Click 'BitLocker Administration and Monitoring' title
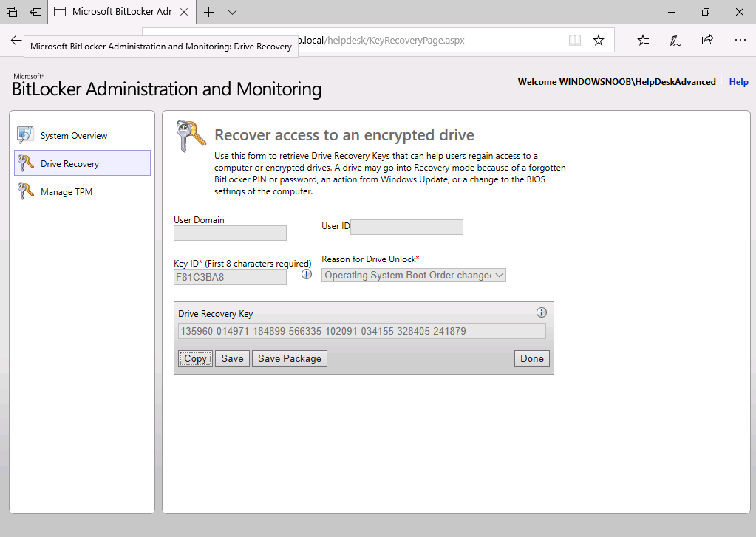This screenshot has height=537, width=756. tap(167, 89)
